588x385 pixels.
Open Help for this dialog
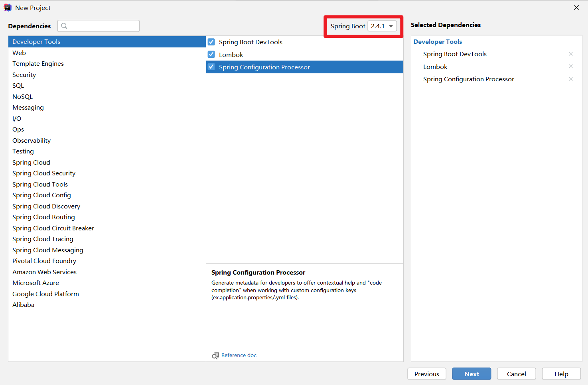[561, 374]
